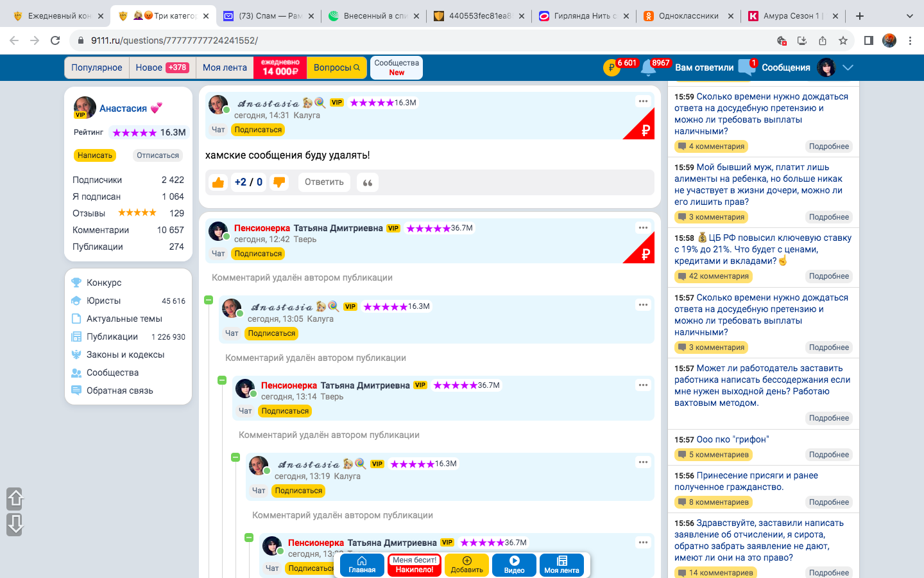Open three-dots menu on the top post
This screenshot has width=924, height=578.
tap(643, 101)
